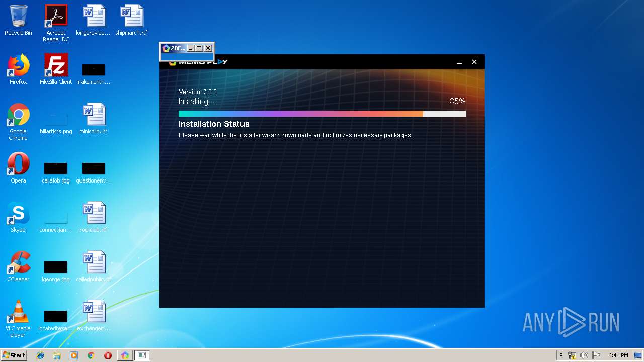
Task: Click the 28E… window title icon
Action: 166,48
